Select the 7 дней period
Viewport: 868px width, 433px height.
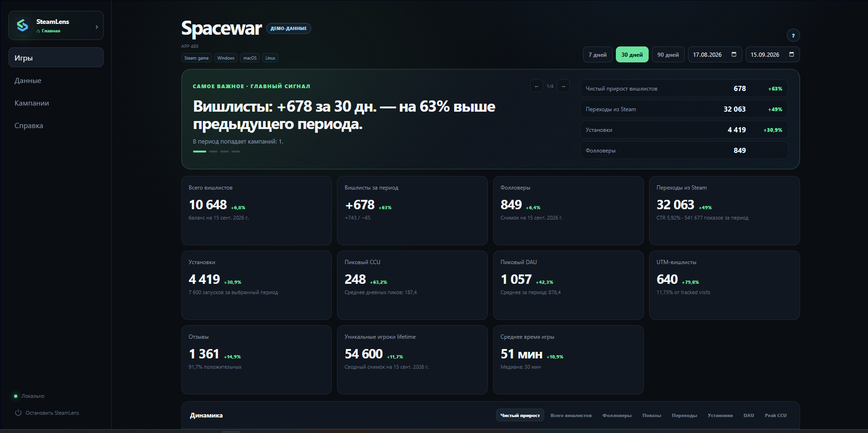coord(598,54)
